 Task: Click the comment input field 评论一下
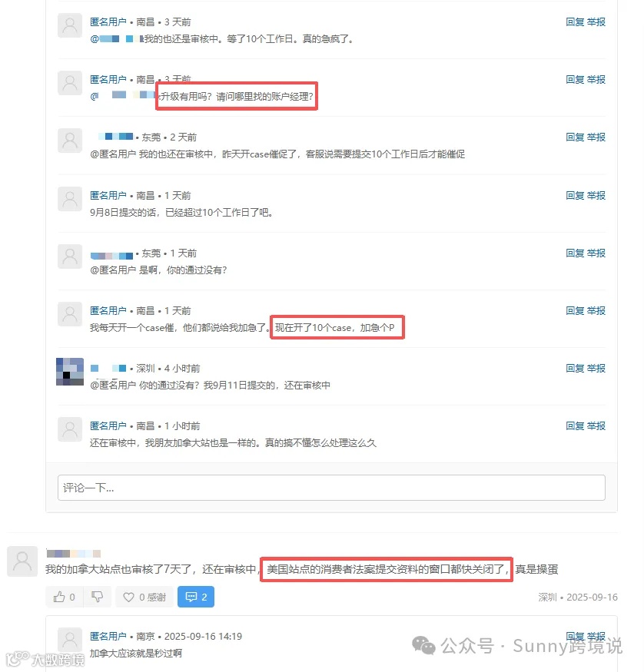331,488
